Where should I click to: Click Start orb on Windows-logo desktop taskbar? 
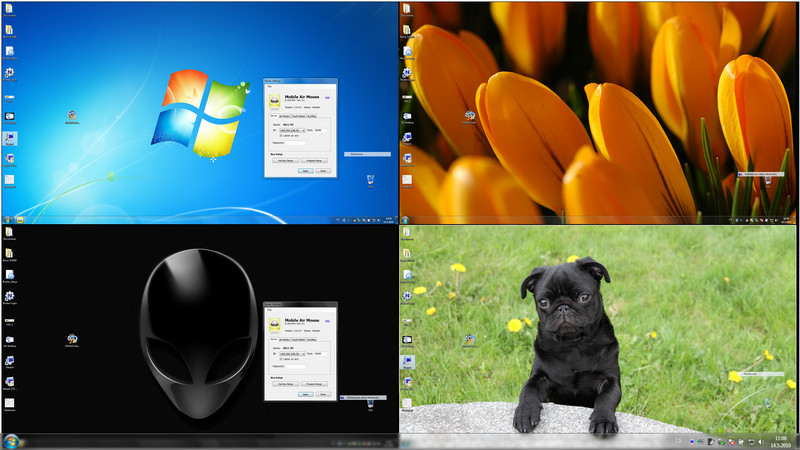tap(7, 220)
